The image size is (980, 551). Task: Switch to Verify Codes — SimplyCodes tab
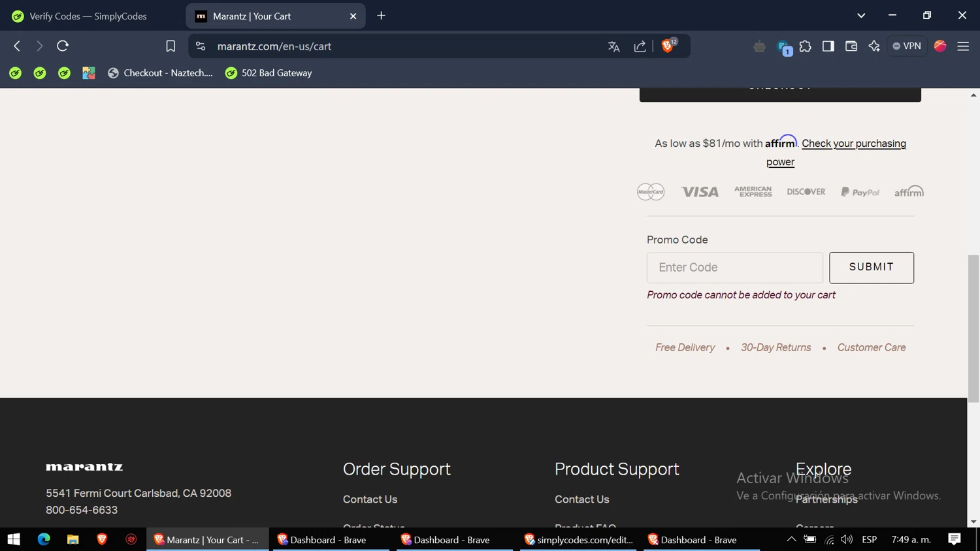coord(88,16)
